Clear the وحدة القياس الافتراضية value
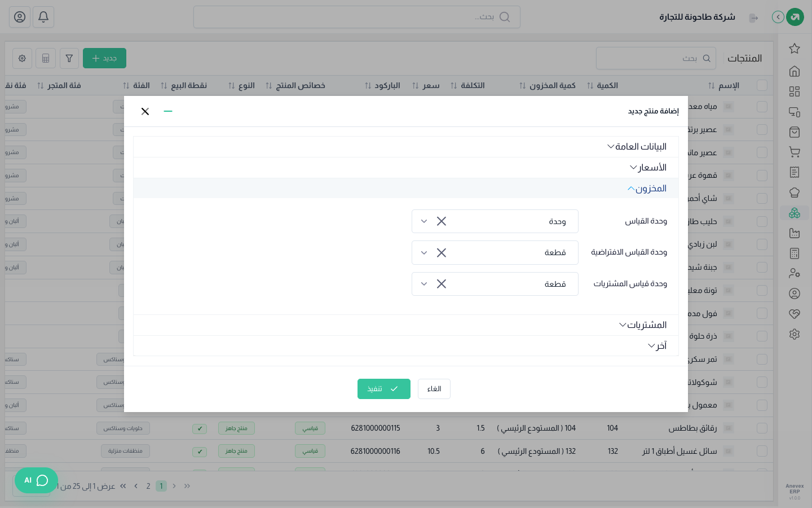The image size is (812, 508). 442,253
